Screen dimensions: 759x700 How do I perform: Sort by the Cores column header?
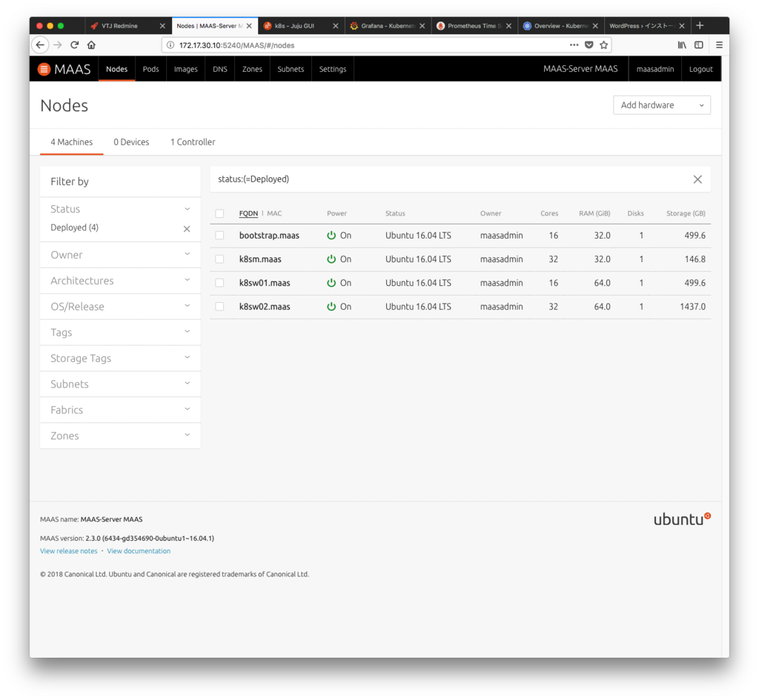(549, 213)
